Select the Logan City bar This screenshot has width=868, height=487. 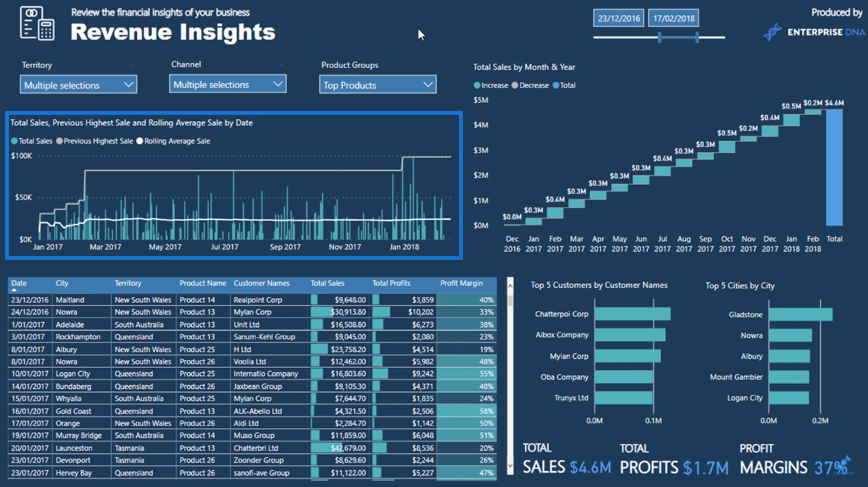click(x=789, y=398)
